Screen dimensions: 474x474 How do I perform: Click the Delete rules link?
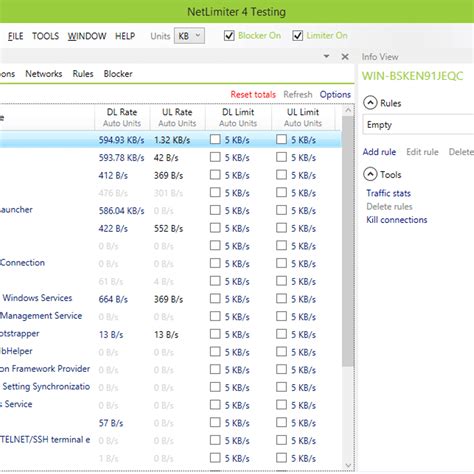pyautogui.click(x=389, y=207)
